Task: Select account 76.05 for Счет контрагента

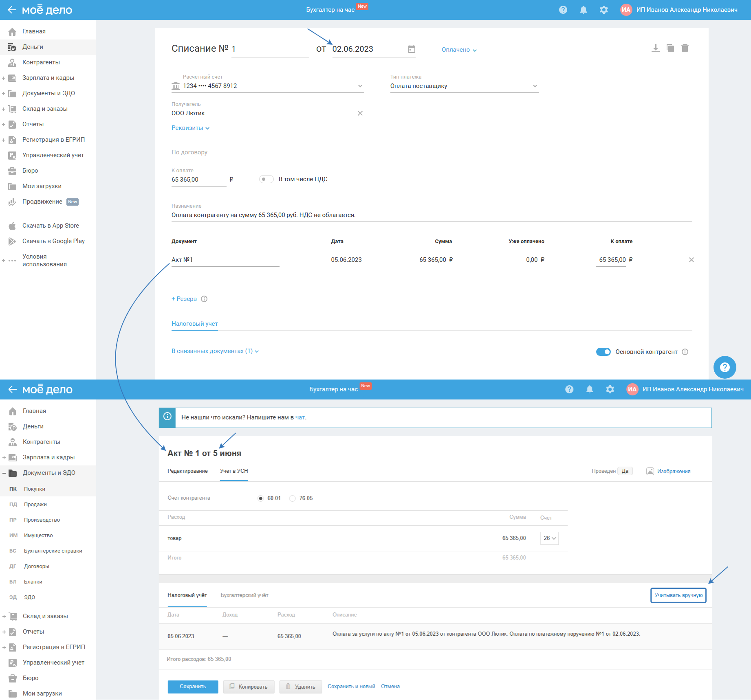Action: point(293,498)
